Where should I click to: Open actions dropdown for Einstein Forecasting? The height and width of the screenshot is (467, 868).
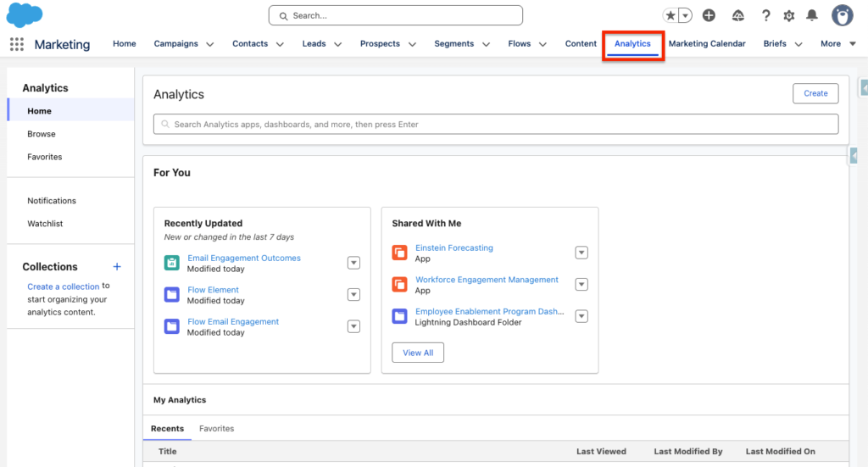pos(581,253)
